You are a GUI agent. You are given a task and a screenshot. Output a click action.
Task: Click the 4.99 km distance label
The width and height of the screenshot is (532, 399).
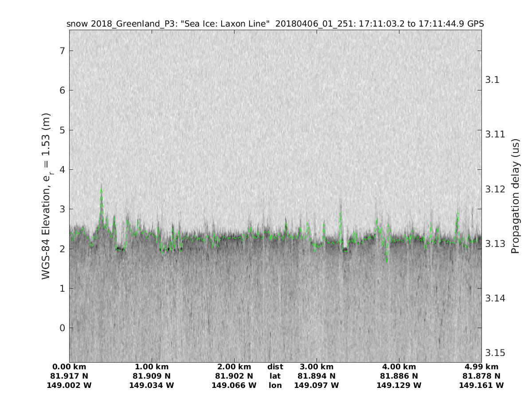pyautogui.click(x=481, y=367)
